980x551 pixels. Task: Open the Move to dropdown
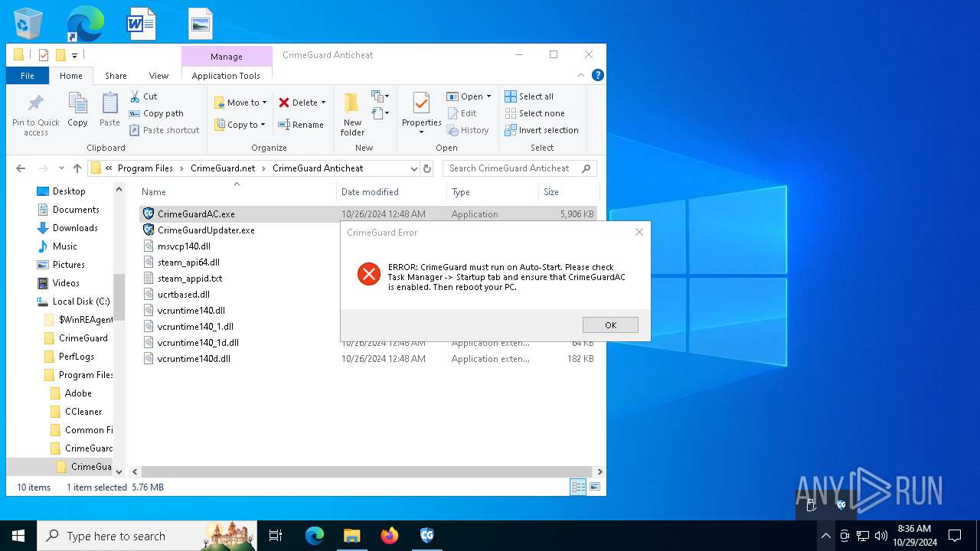[x=240, y=103]
